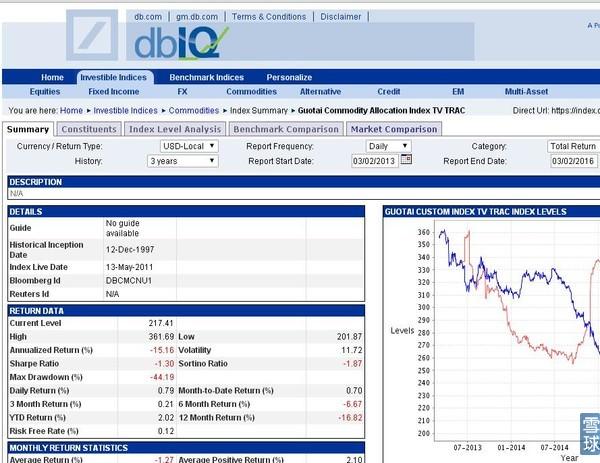
Task: Switch to the Index Level Analysis tab
Action: coord(175,129)
